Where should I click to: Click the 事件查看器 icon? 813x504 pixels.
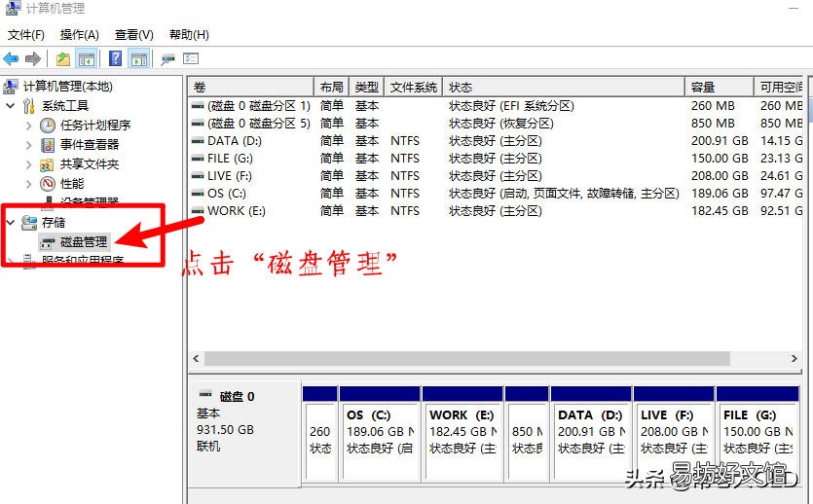coord(47,145)
